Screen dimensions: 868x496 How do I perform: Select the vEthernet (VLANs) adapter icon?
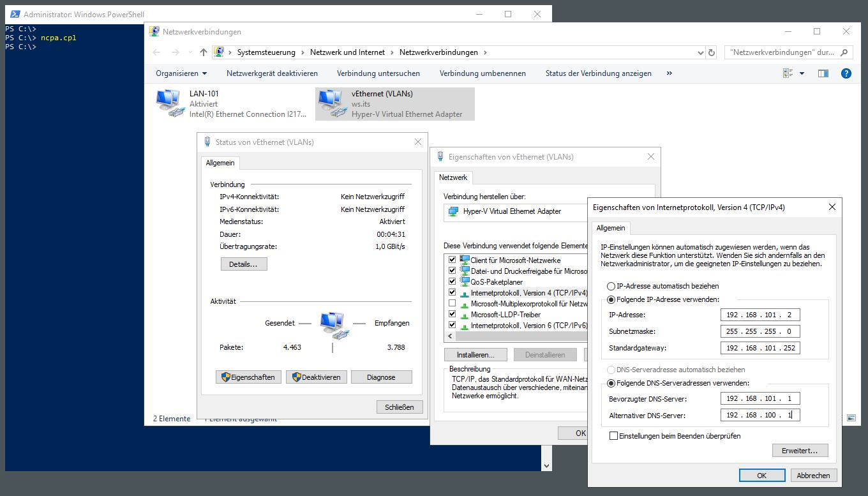(332, 104)
